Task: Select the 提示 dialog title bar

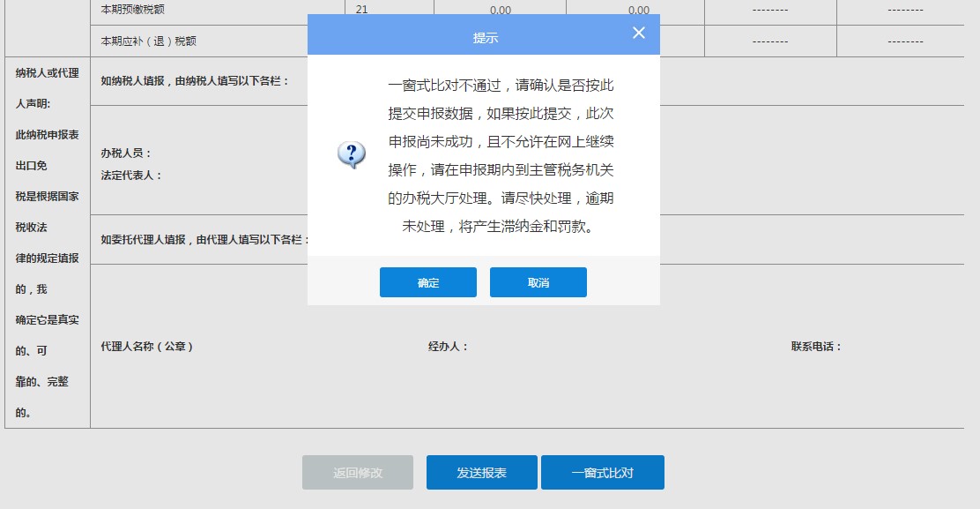Action: coord(483,34)
